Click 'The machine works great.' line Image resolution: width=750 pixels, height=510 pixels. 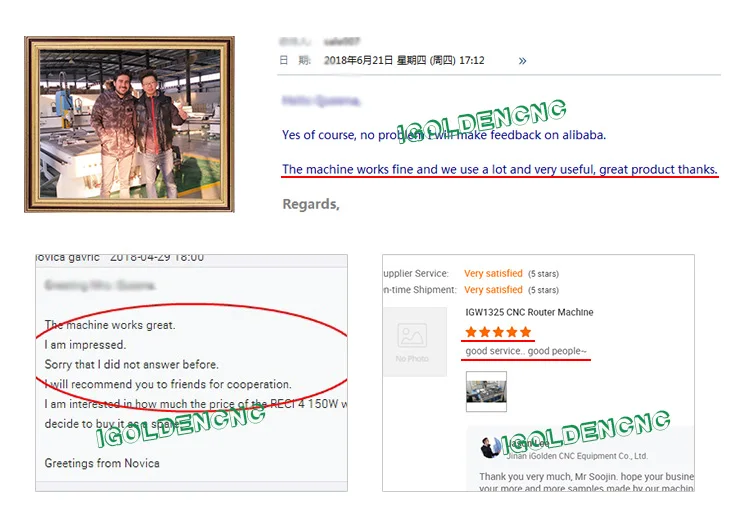(x=110, y=325)
